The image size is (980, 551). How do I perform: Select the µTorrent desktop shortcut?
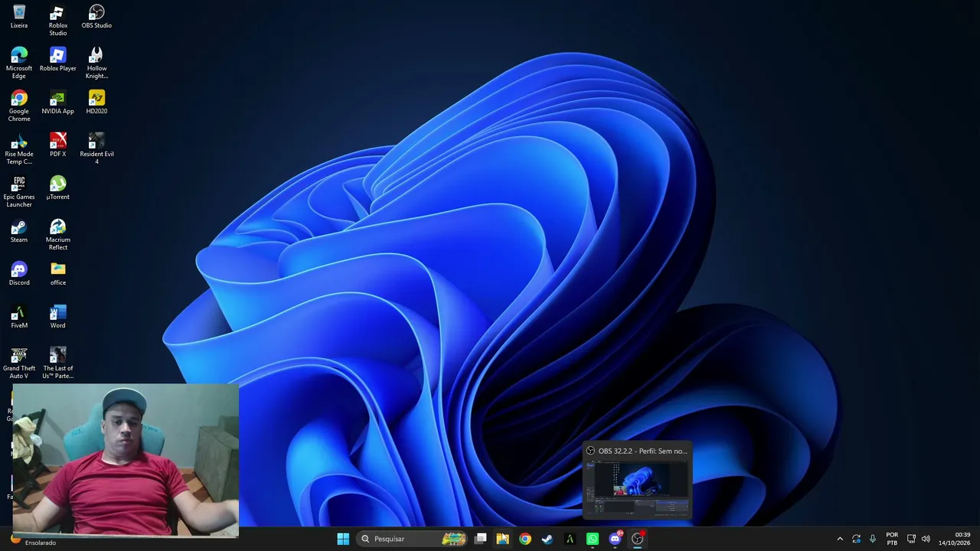point(58,188)
